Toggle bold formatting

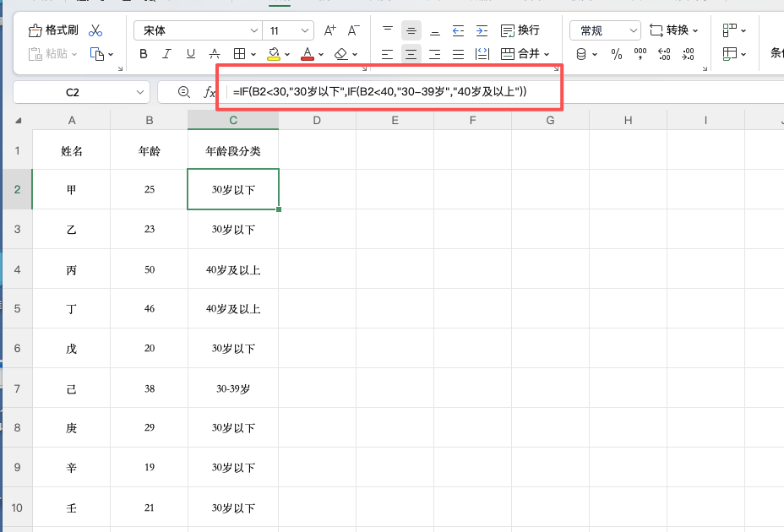click(x=144, y=53)
